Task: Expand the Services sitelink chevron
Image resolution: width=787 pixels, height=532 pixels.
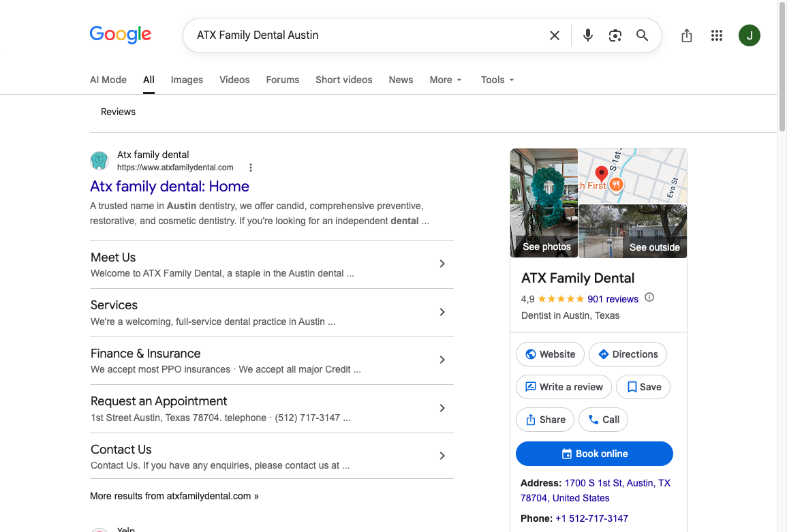Action: point(442,312)
